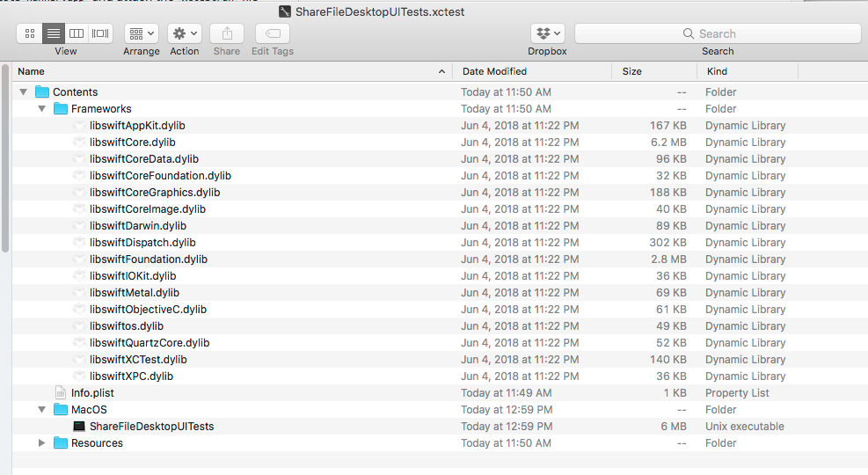Screen dimensions: 868x475
Task: Select the libswiftCore.dylib file name
Action: (x=132, y=142)
